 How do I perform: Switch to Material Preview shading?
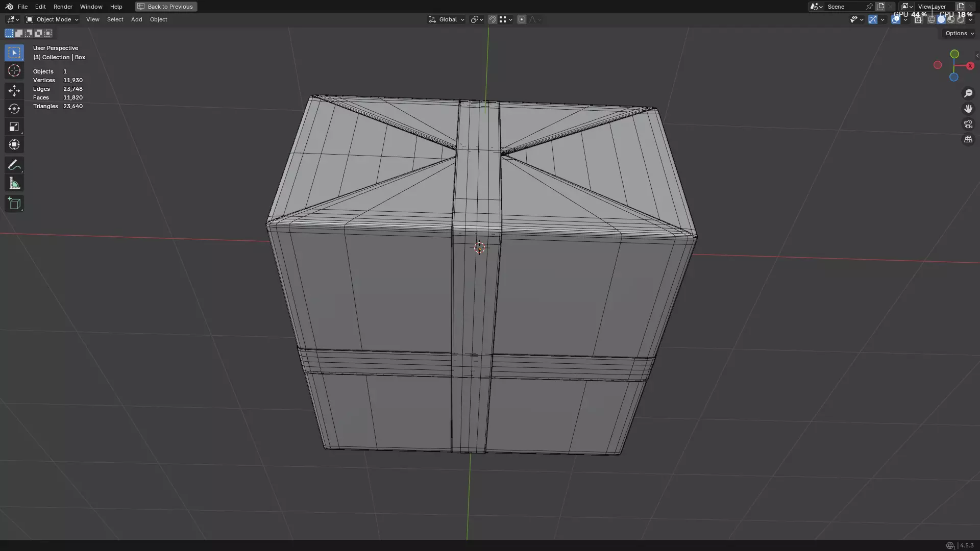click(x=951, y=19)
